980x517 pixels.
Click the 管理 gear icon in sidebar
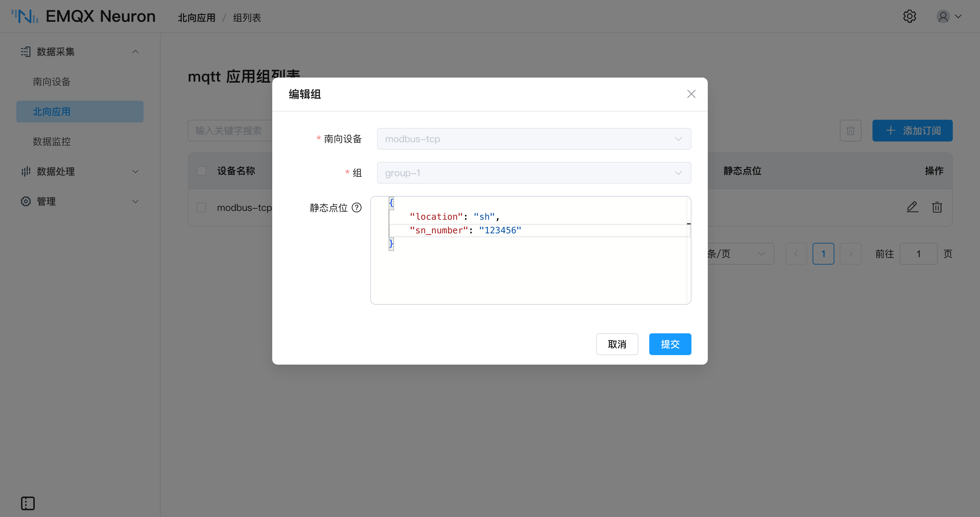click(26, 201)
